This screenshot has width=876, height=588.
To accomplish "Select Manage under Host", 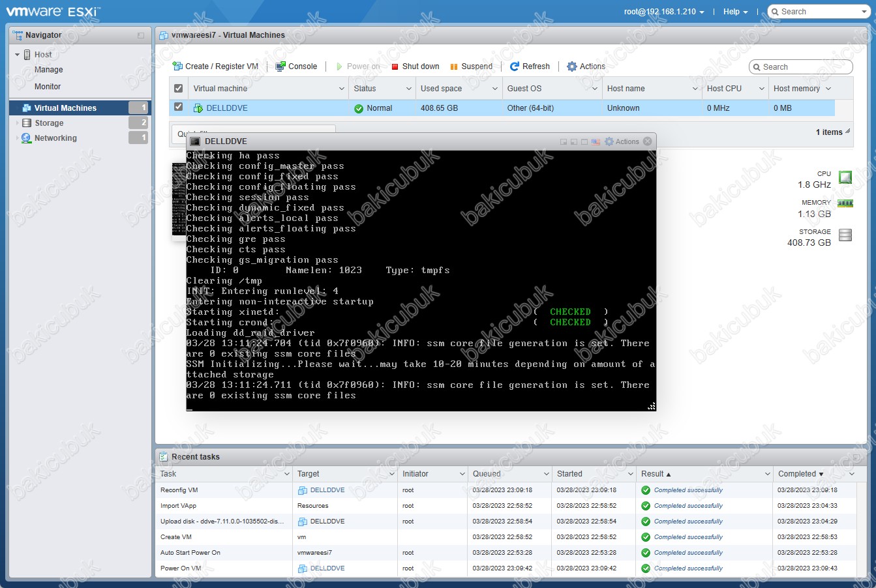I will tap(49, 70).
